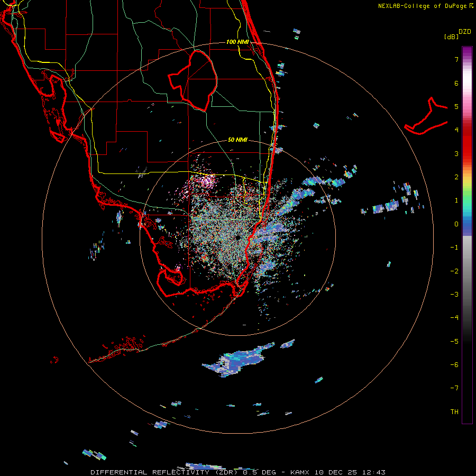The width and height of the screenshot is (476, 476).
Task: Click the TH threshold label on the legend
Action: click(x=454, y=411)
